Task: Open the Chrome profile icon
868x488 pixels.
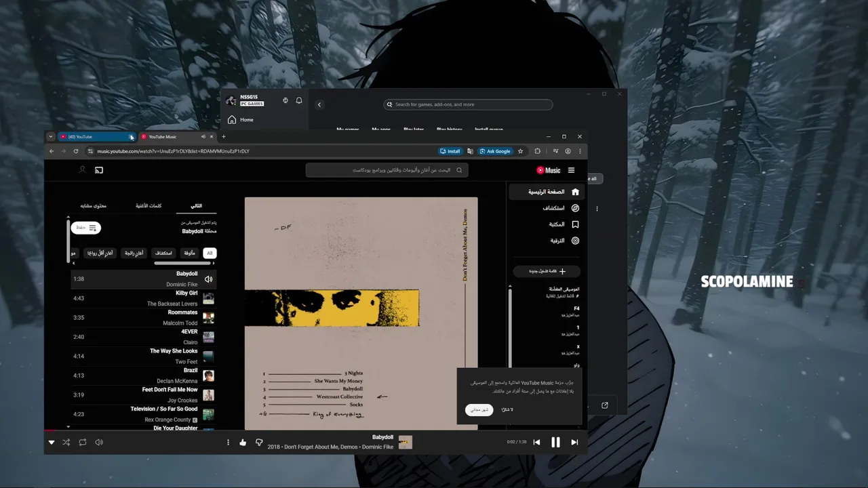Action: coord(568,151)
